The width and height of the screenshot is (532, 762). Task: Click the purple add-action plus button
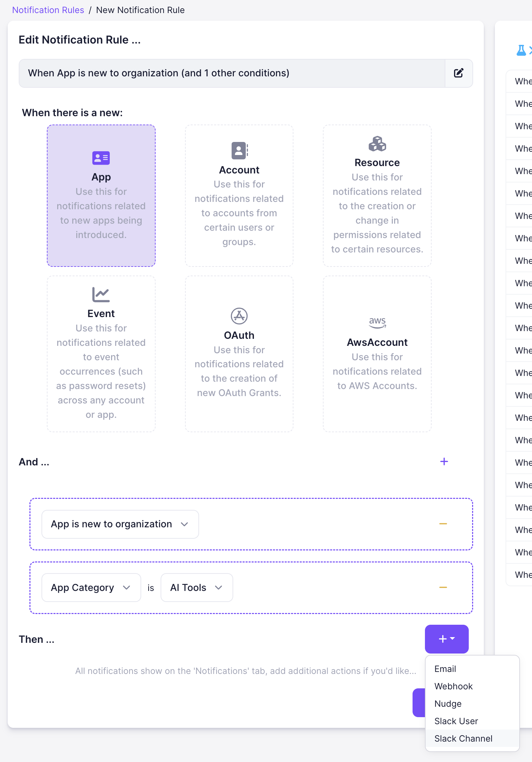pyautogui.click(x=446, y=639)
